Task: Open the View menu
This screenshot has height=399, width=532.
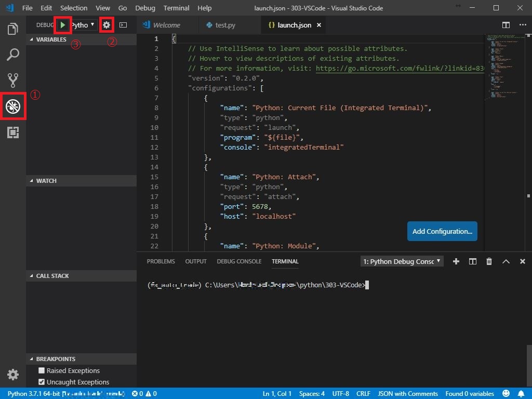Action: click(x=102, y=8)
